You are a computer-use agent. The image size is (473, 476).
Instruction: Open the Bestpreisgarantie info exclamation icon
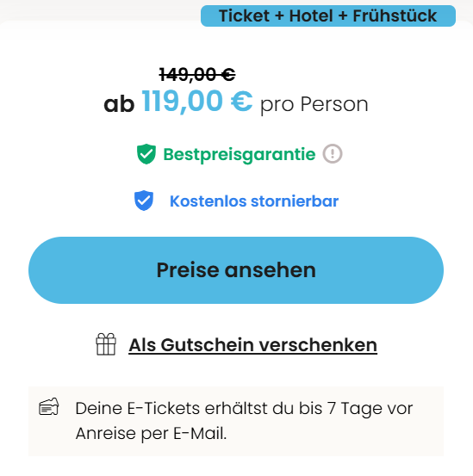pos(333,153)
